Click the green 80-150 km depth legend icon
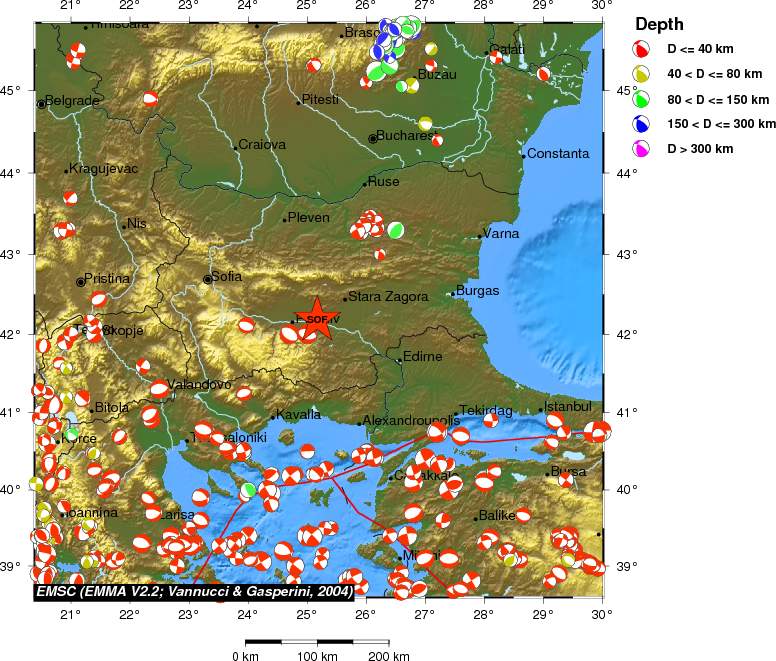The width and height of the screenshot is (776, 661). (640, 99)
